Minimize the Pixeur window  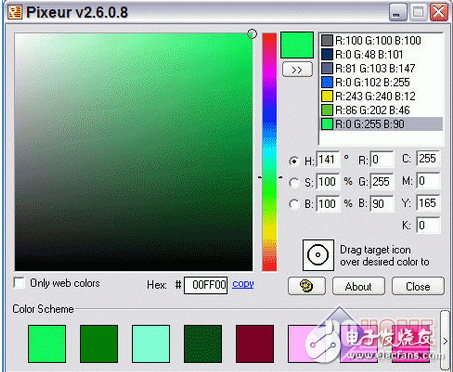398,13
